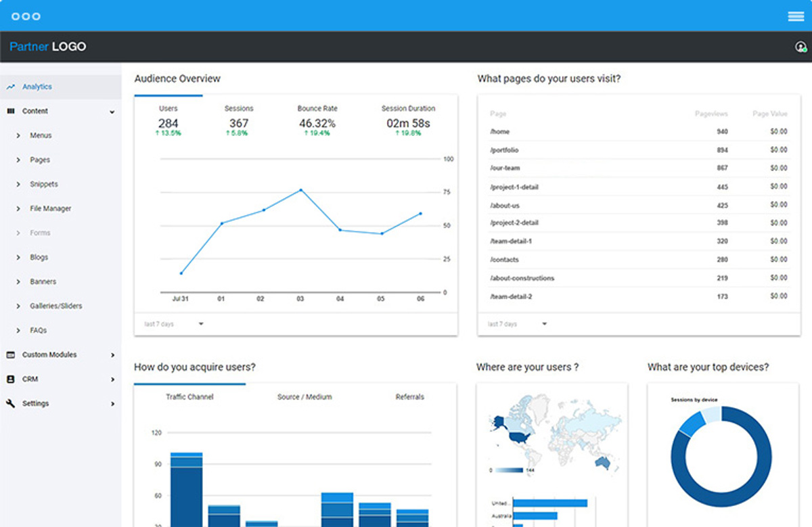
Task: Expand Custom Modules submenu arrow
Action: 112,354
